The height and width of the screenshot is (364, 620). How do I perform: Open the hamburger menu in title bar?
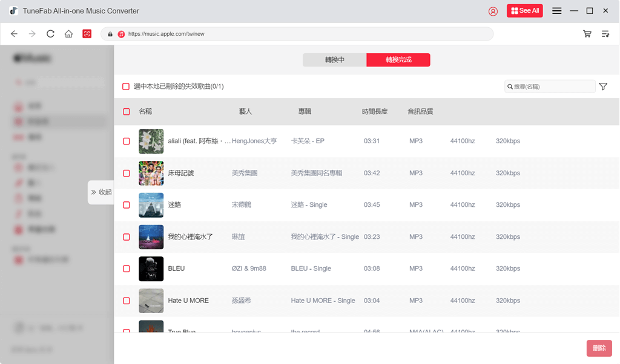[x=557, y=11]
